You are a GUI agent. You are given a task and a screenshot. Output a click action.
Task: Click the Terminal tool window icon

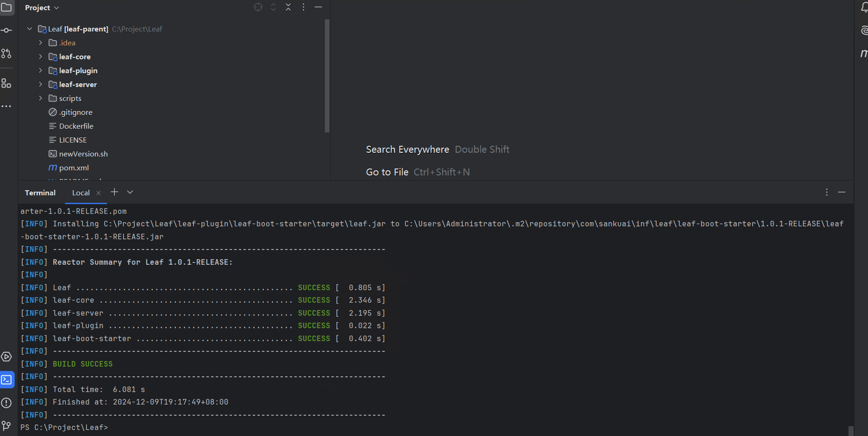7,380
